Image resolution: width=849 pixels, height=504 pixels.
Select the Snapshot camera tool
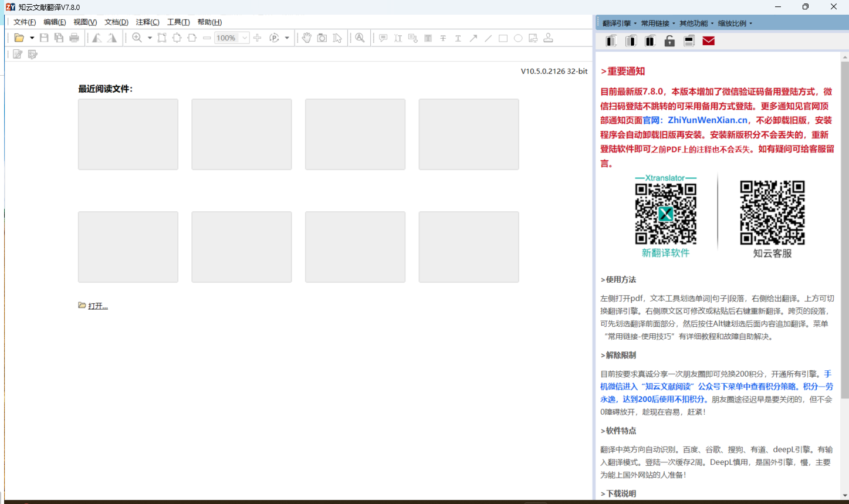point(322,38)
